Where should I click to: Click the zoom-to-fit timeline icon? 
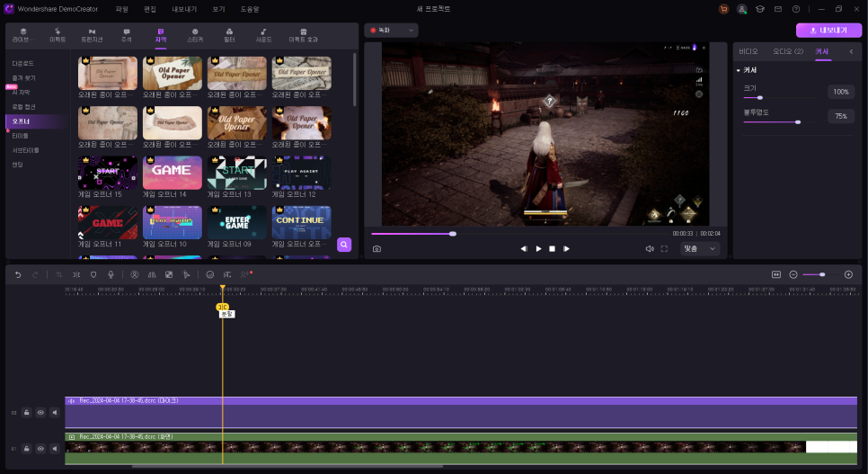(776, 274)
